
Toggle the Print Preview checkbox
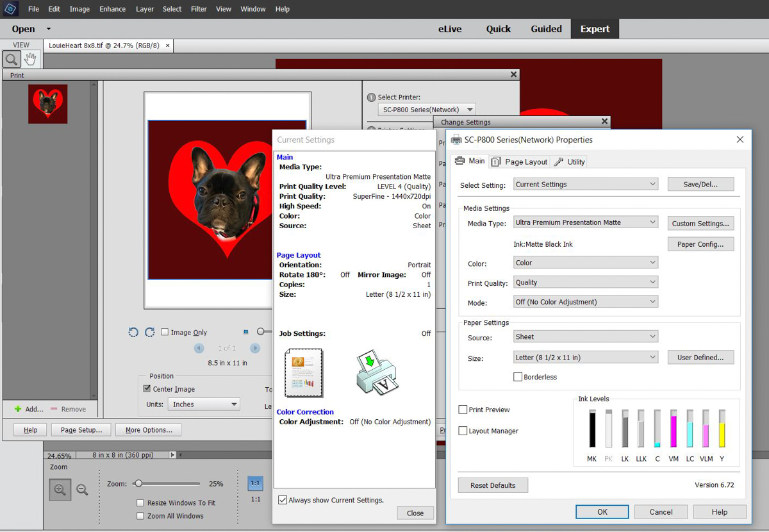click(463, 410)
